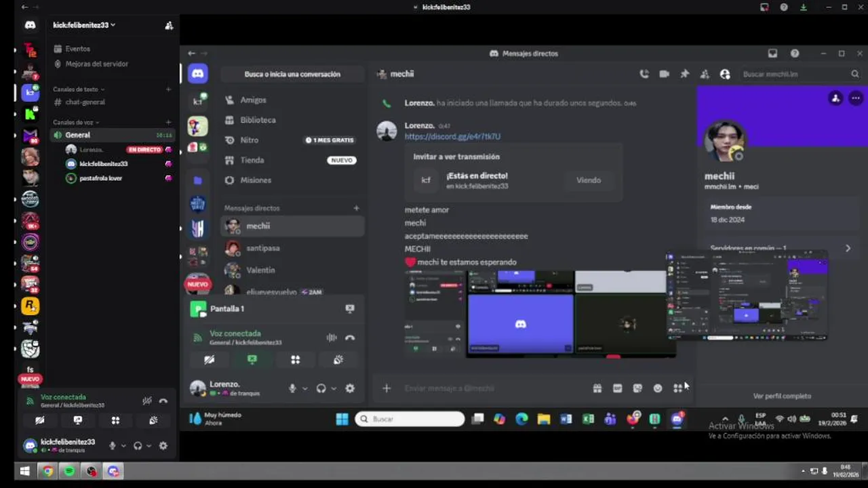Open Eventos in outer server sidebar
868x488 pixels.
[x=78, y=49]
